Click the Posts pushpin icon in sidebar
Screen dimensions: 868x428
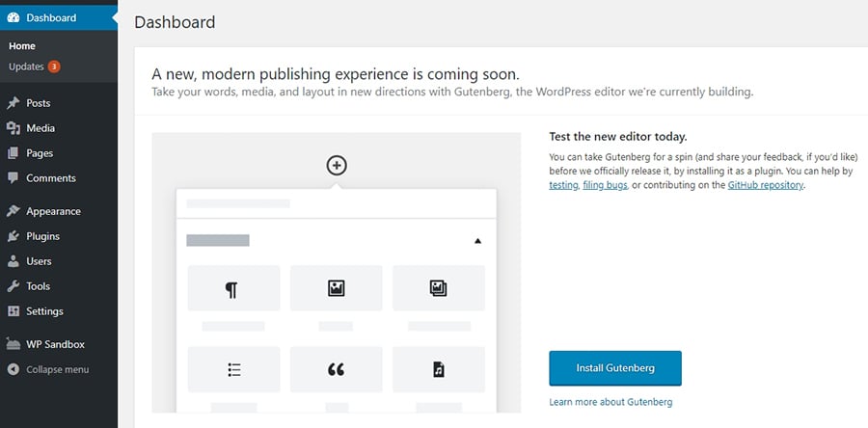[x=13, y=103]
